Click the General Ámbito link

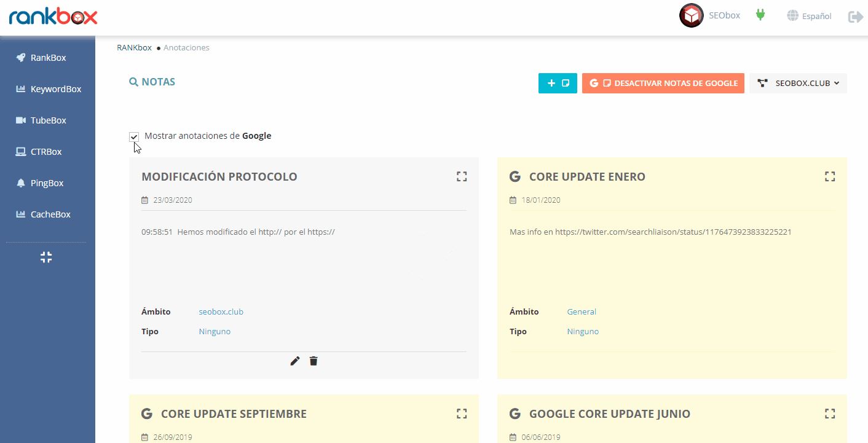click(582, 312)
